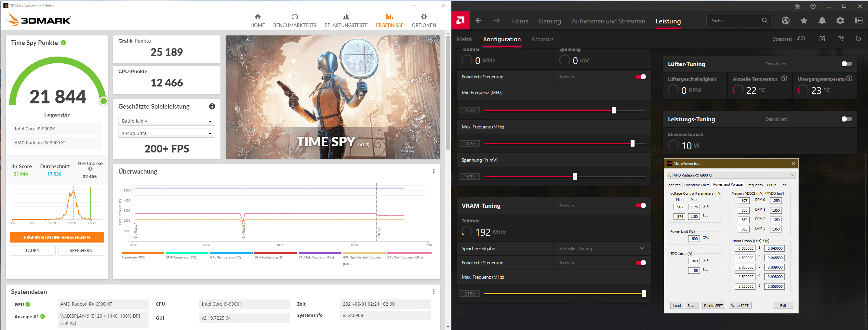Viewport: 868px width, 330px height.
Task: Click the AMD logo in Radeon Software
Action: (x=460, y=21)
